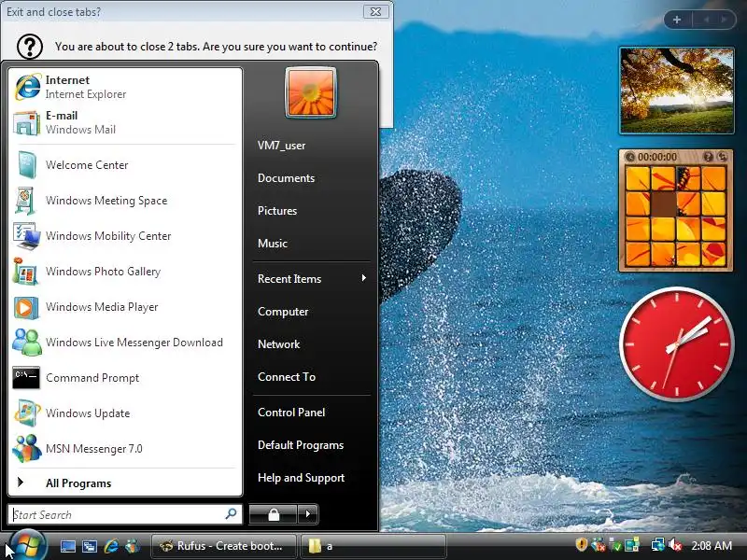Click sidebar next-page arrow
Image resolution: width=747 pixels, height=560 pixels.
pyautogui.click(x=724, y=20)
